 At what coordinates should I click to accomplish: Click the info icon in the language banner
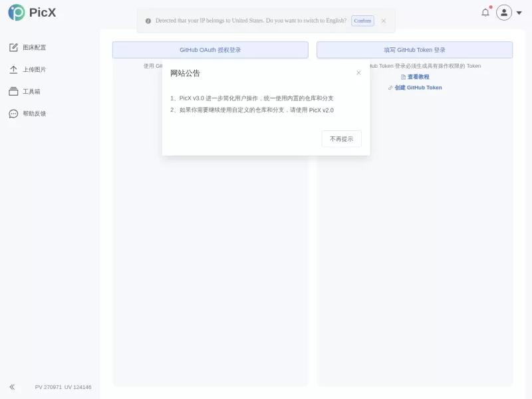point(148,21)
